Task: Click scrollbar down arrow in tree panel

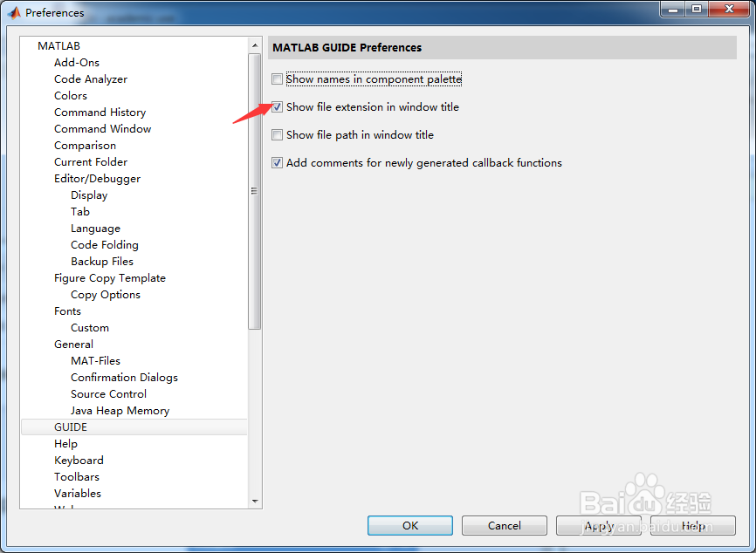Action: click(x=255, y=502)
